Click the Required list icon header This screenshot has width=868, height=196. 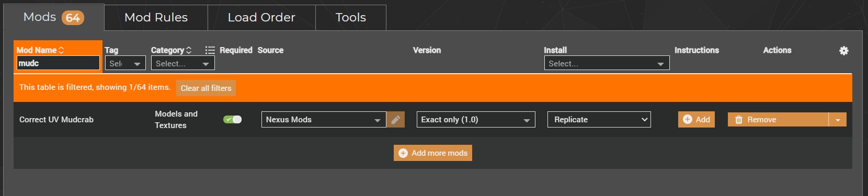pyautogui.click(x=210, y=50)
